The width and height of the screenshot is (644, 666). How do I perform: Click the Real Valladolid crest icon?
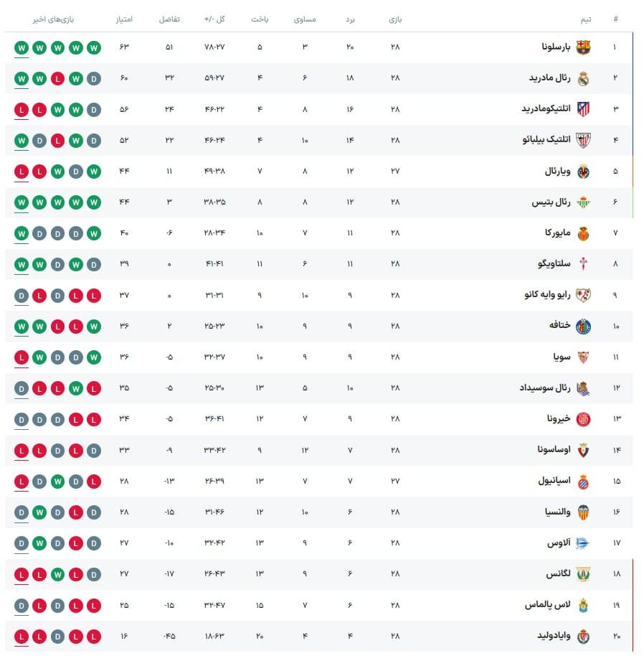coord(583,637)
